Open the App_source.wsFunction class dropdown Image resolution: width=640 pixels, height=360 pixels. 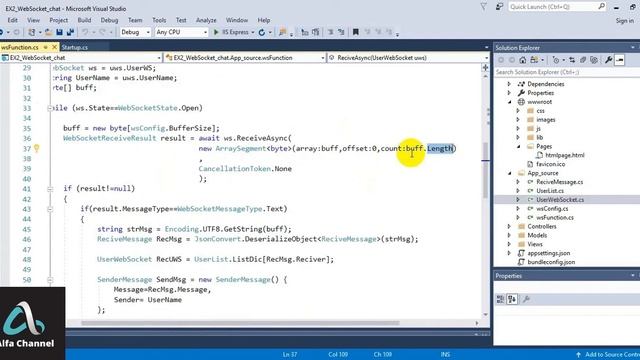pos(245,58)
